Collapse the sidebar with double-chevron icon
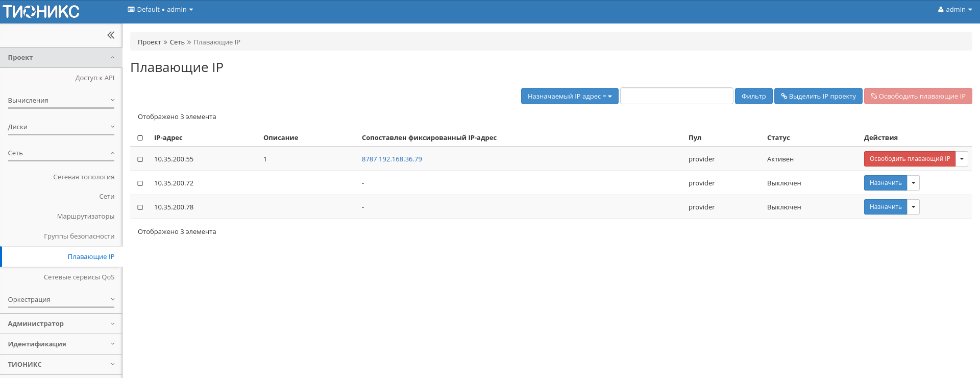 pyautogui.click(x=111, y=35)
